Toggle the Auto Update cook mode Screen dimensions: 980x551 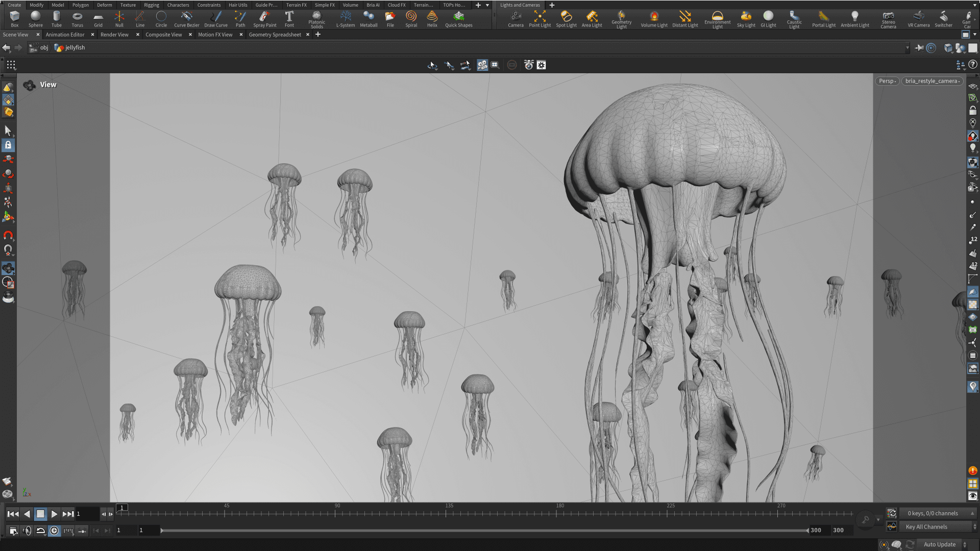tap(939, 544)
